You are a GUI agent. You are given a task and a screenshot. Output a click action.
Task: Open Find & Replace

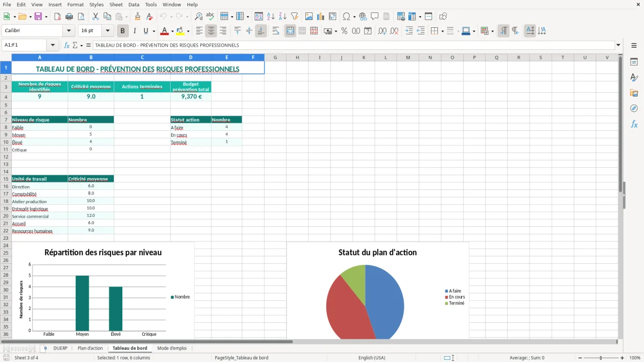tap(199, 17)
